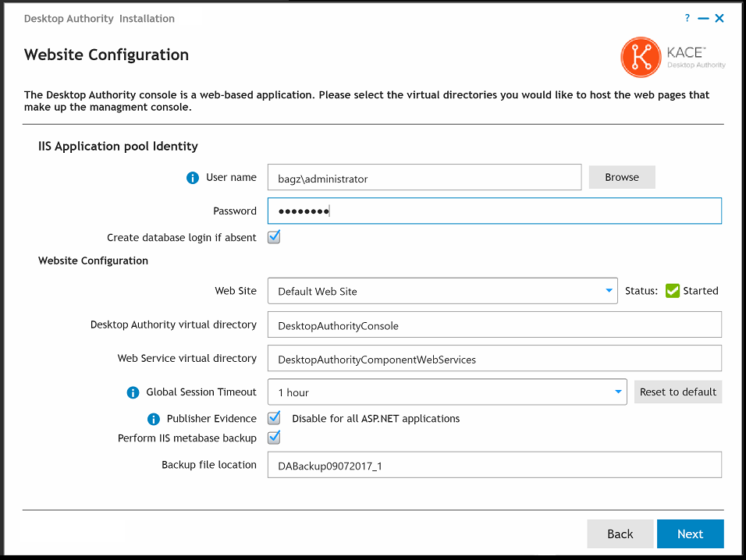Go Back to the previous step
The height and width of the screenshot is (560, 746).
point(620,533)
